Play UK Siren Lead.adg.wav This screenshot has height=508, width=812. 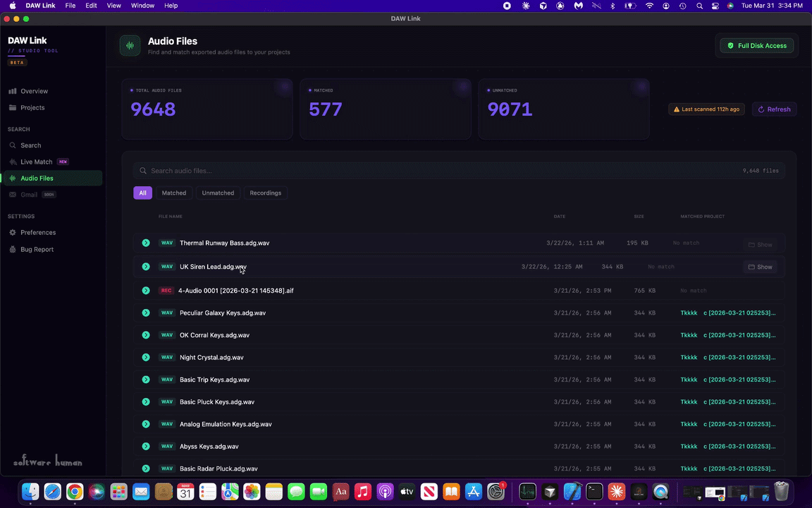pos(146,267)
